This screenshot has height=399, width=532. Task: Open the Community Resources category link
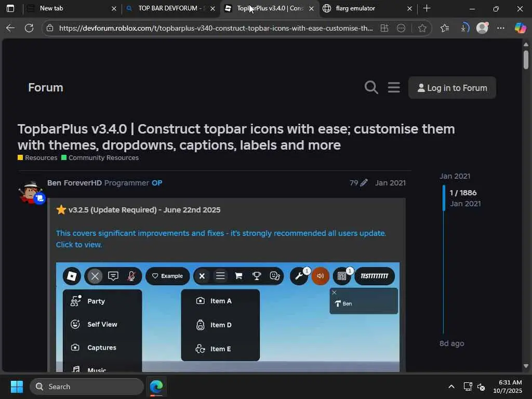100,158
